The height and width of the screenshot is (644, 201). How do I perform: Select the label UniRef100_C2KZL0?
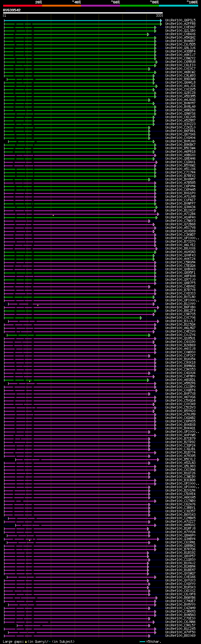coord(180,128)
